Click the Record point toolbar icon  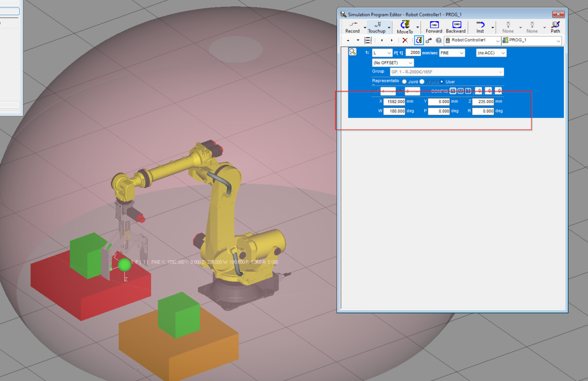pyautogui.click(x=352, y=27)
